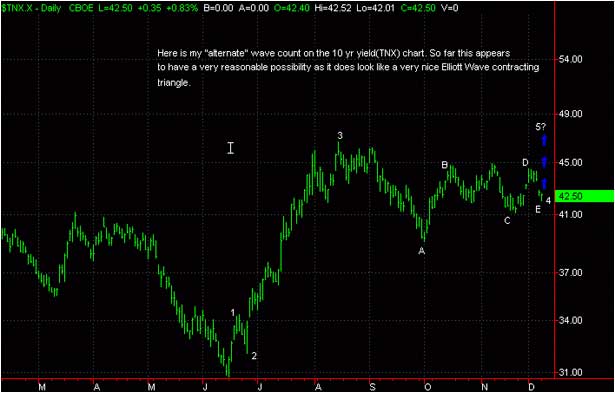Select the 5? projected wave label

(x=540, y=127)
